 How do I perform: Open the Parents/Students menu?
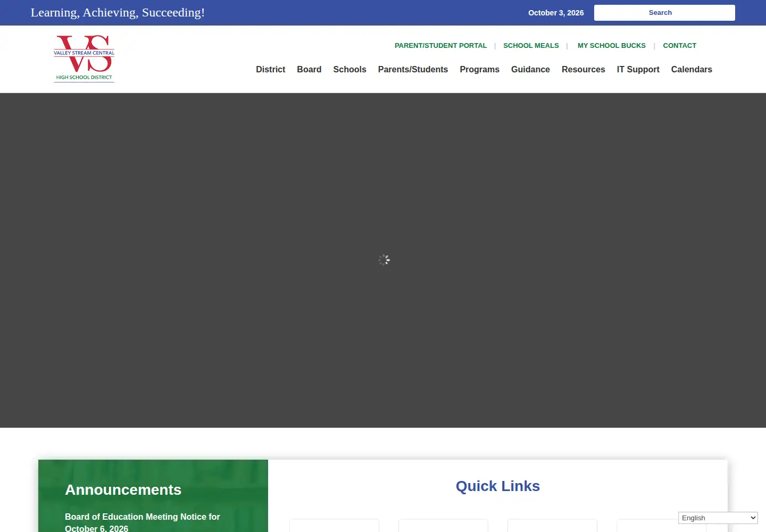tap(413, 69)
